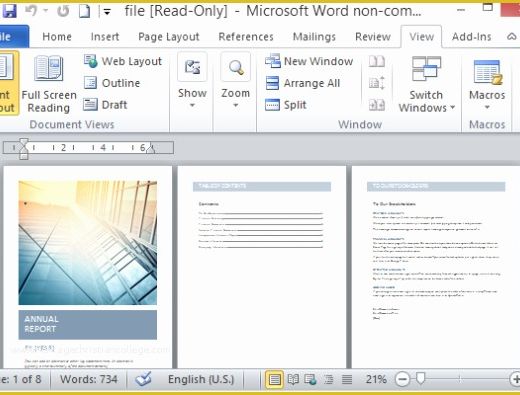Click the To Our Stockholders page
Screen dimensions: 520x395
coord(436,267)
